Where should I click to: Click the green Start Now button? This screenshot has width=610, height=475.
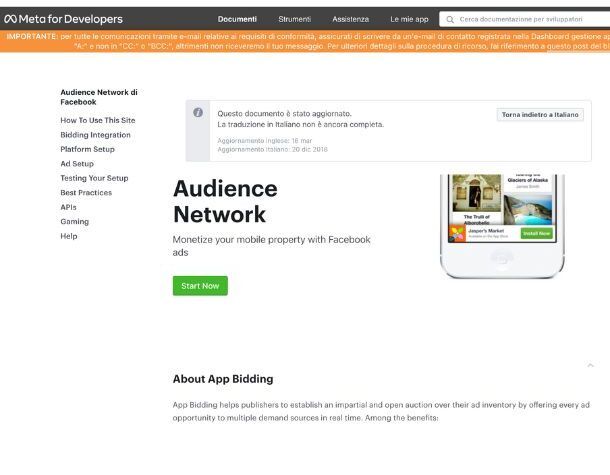pos(200,286)
